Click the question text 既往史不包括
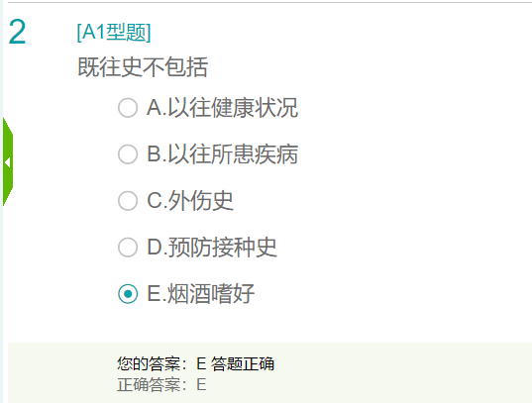The height and width of the screenshot is (403, 532). 143,67
